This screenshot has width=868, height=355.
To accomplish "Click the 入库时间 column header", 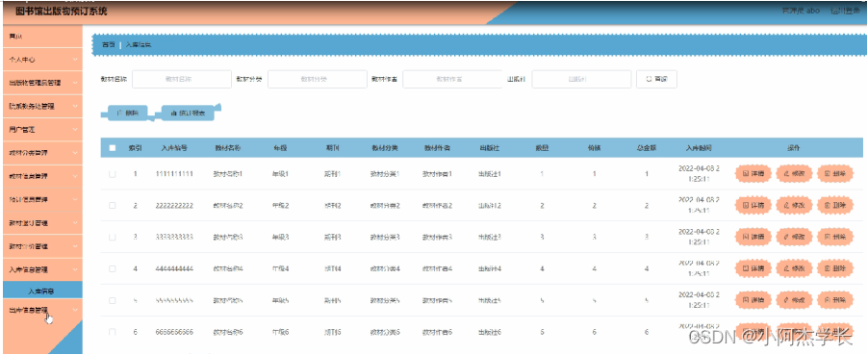I will pos(699,148).
